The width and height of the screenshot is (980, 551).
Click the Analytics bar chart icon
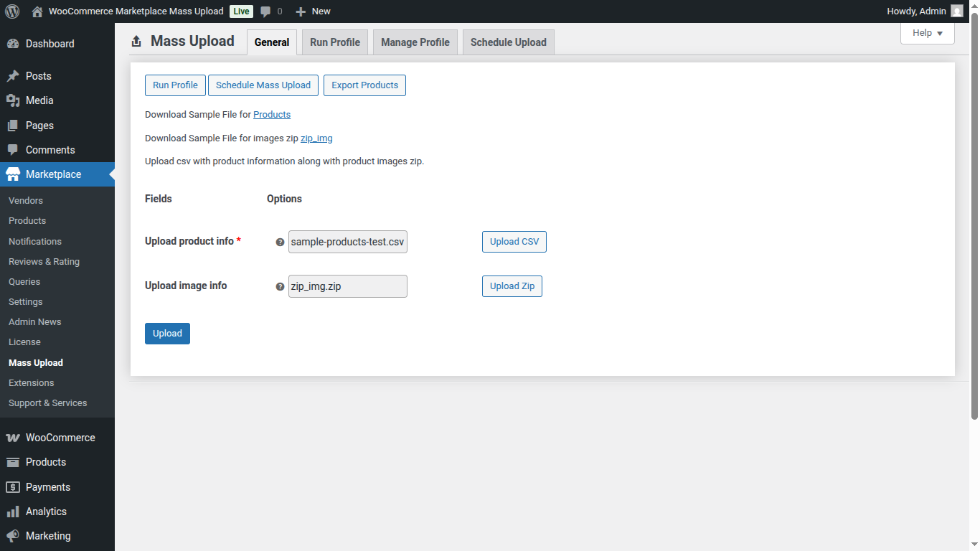[x=14, y=511]
